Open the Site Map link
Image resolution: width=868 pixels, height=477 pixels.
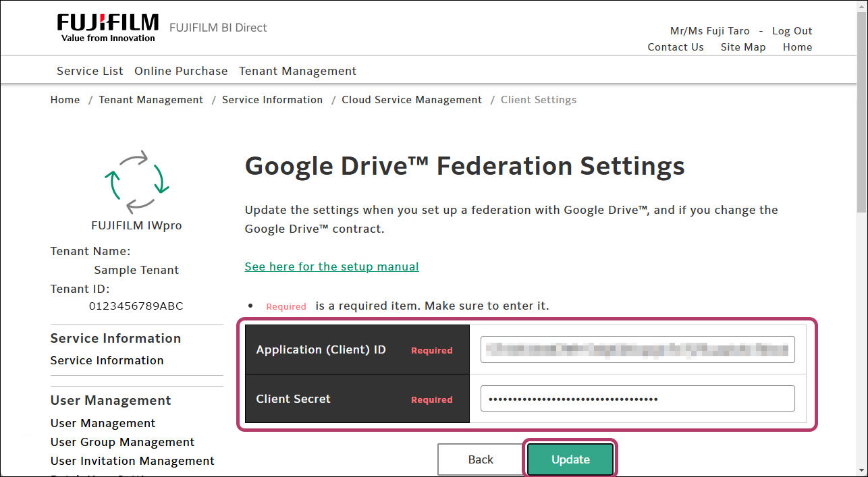[x=742, y=47]
